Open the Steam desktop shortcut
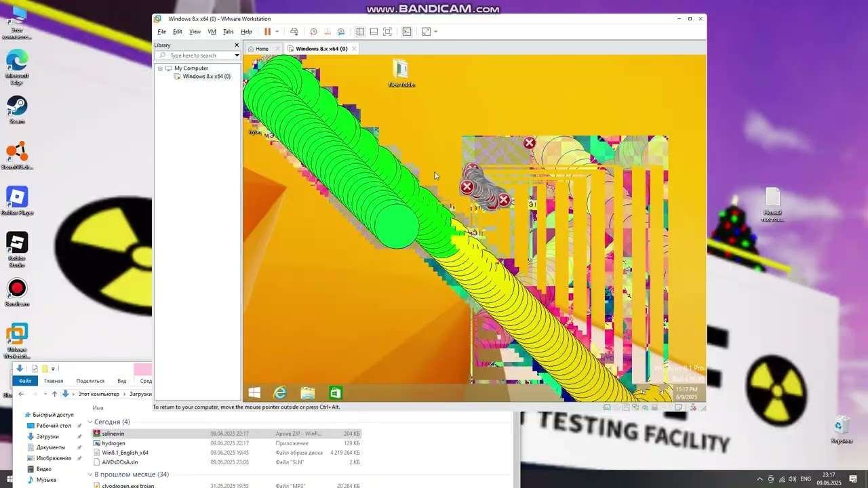This screenshot has height=488, width=868. [17, 110]
